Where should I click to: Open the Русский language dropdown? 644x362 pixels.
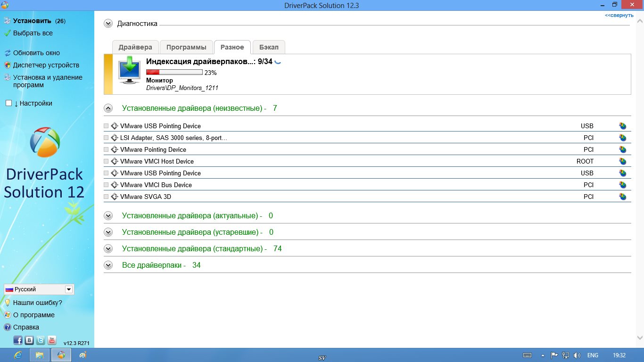[69, 289]
